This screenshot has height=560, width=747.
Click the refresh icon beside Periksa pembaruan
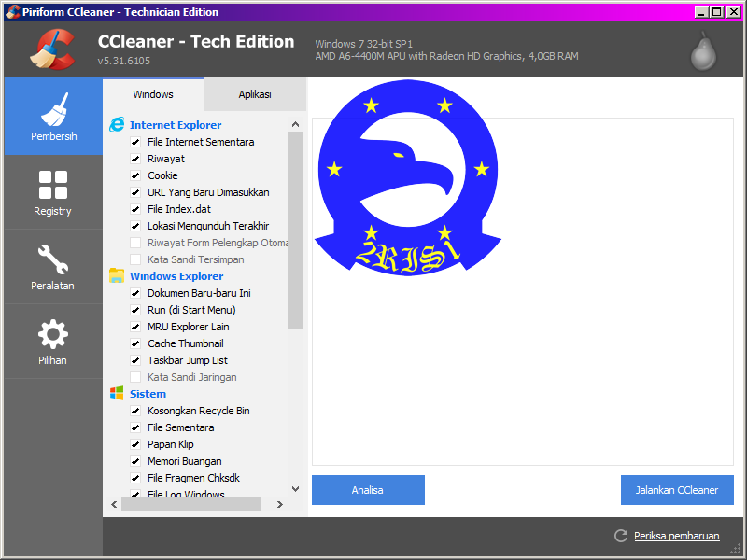(621, 536)
